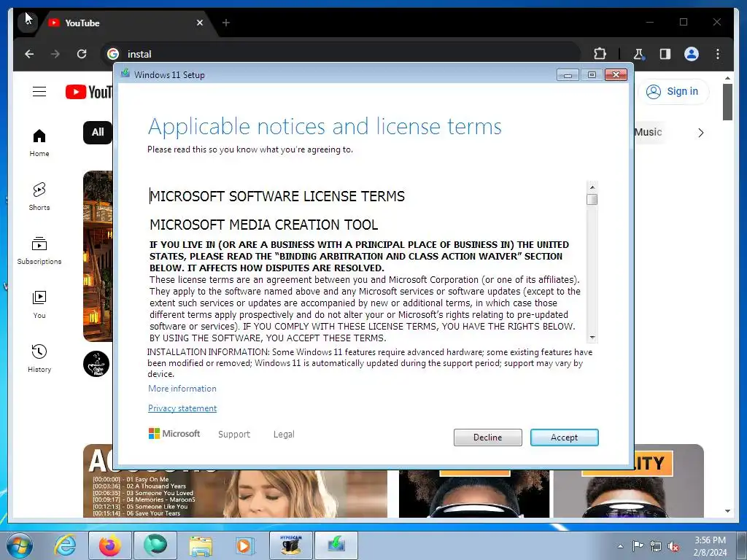Launch Firefox from the taskbar
Screen dimensions: 747x560
pyautogui.click(x=110, y=545)
